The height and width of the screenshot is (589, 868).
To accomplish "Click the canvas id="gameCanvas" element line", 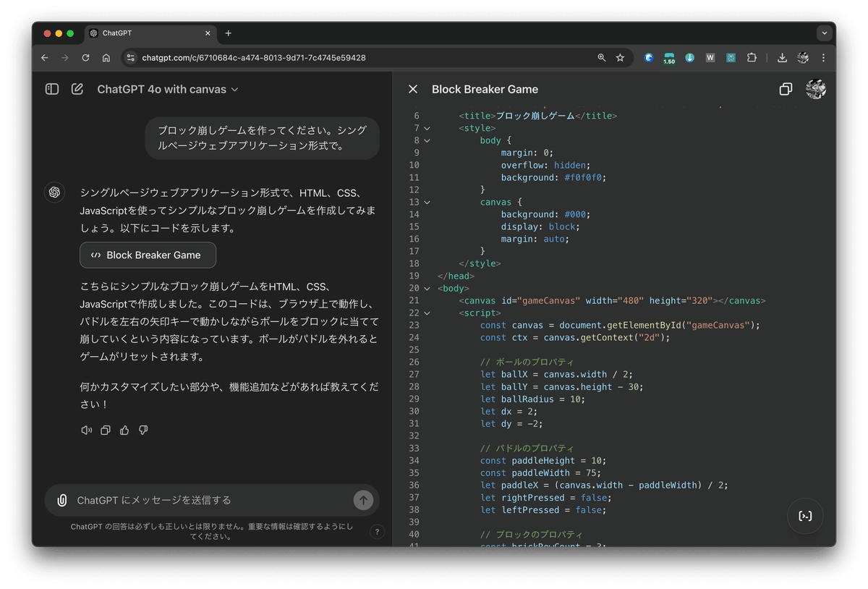I will pos(612,300).
